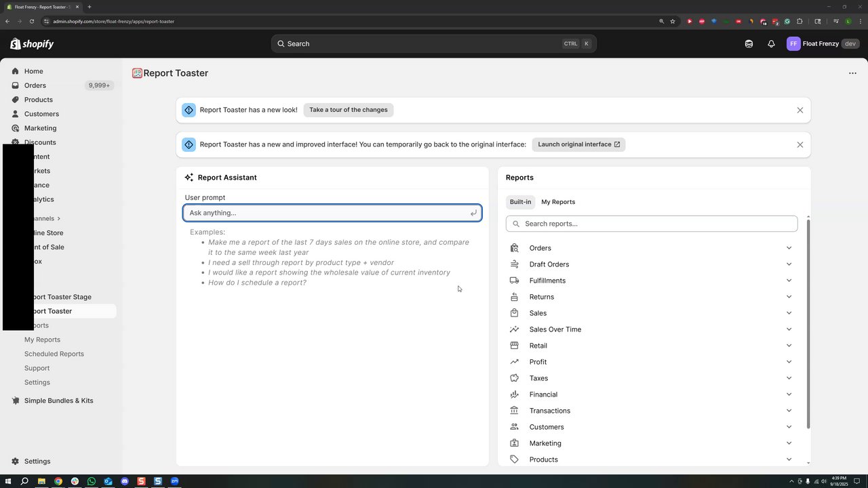Screen dimensions: 868x488
Task: Open Home in Shopify sidebar
Action: click(x=33, y=71)
